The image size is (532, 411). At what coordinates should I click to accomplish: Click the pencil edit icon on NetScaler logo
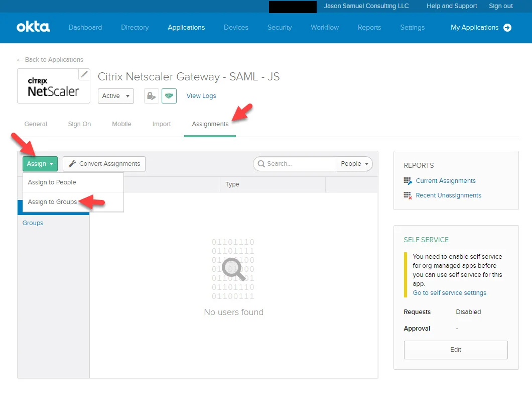[84, 74]
